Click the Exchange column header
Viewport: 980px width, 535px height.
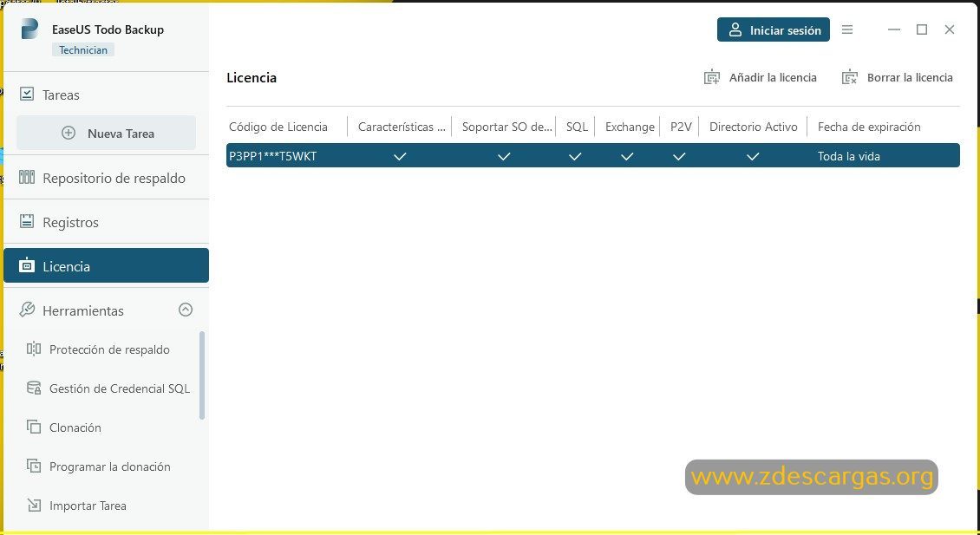pyautogui.click(x=630, y=127)
